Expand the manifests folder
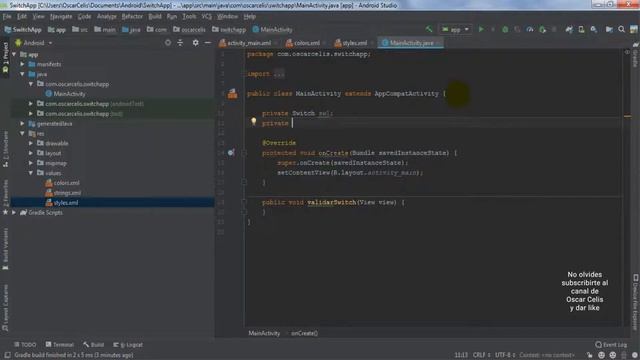The width and height of the screenshot is (640, 360). [22, 64]
